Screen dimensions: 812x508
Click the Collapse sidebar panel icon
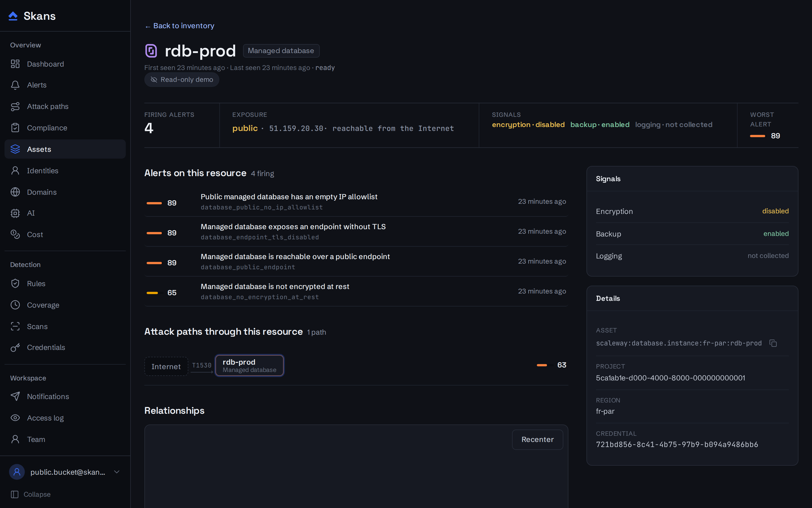pyautogui.click(x=14, y=494)
